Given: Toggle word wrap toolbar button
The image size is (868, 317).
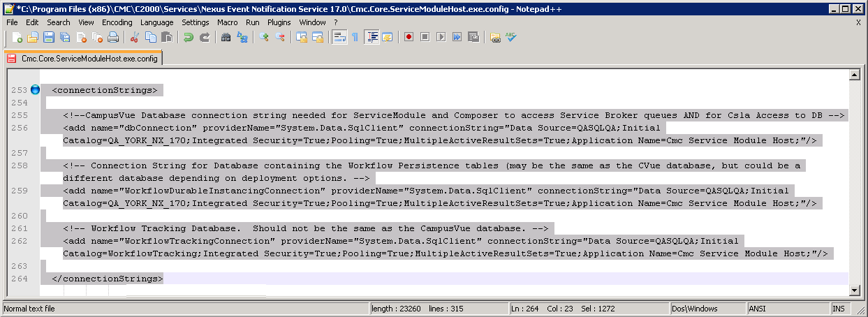Looking at the screenshot, I should [x=339, y=37].
